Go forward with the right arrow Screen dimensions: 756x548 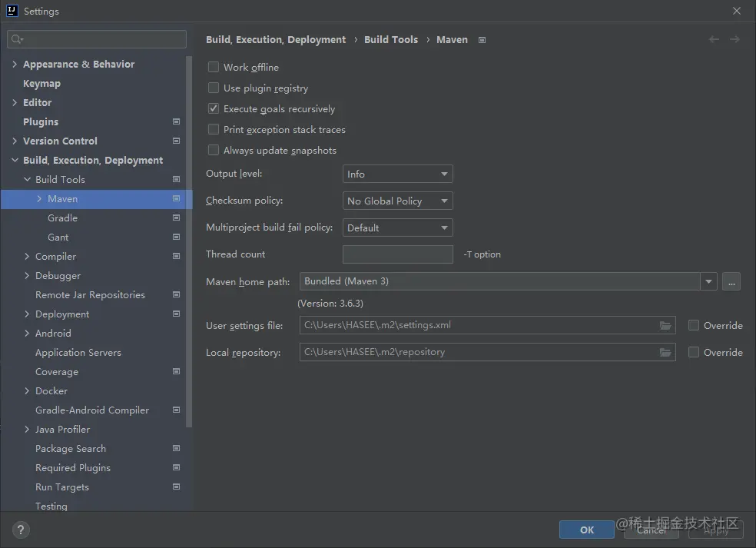pyautogui.click(x=734, y=39)
